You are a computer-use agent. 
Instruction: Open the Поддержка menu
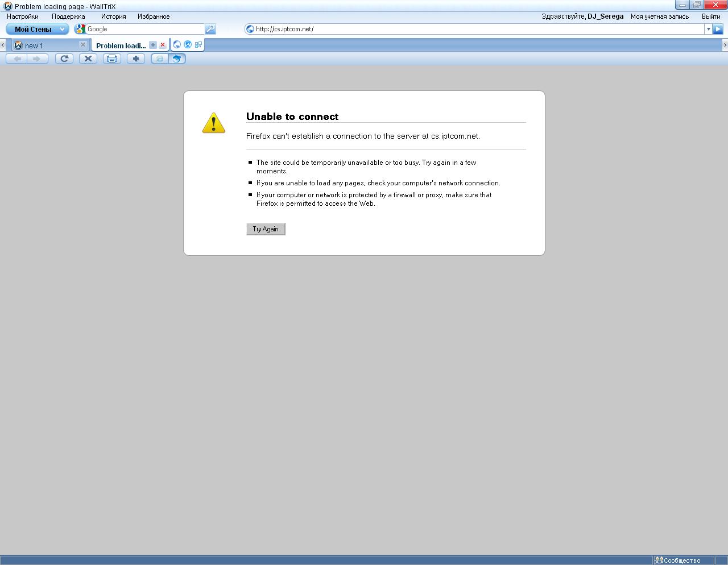[68, 16]
